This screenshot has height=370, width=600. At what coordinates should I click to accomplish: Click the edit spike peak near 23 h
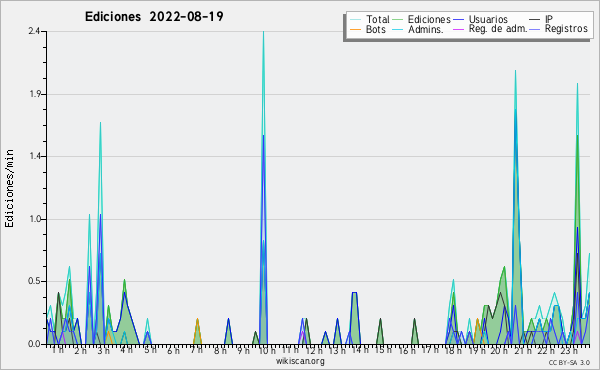coord(577,84)
